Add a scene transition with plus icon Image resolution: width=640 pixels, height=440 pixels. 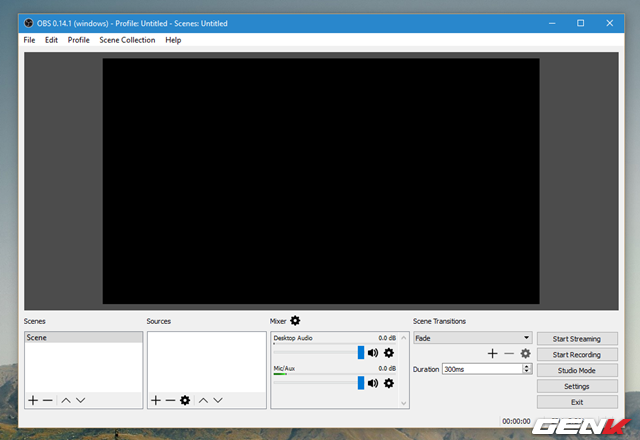(492, 353)
